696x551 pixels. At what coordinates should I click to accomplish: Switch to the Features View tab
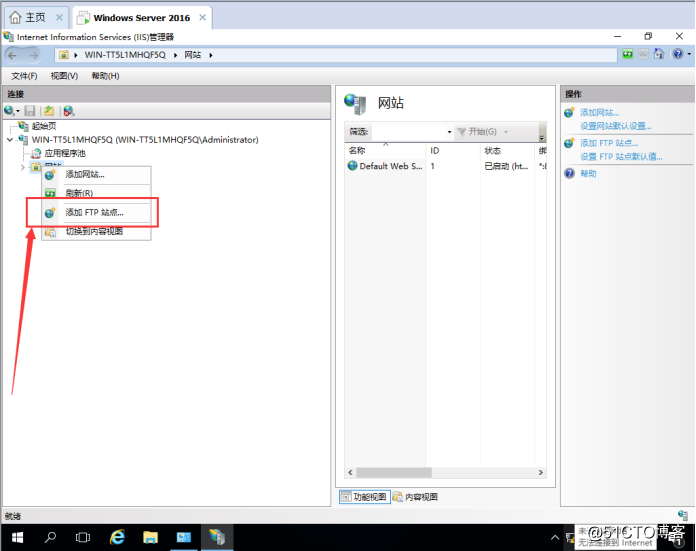pos(364,497)
